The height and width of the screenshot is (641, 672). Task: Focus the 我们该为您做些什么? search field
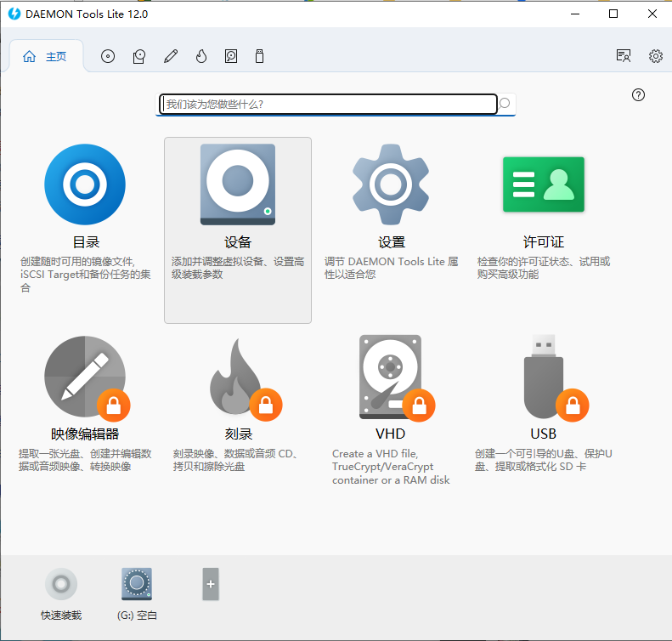[x=328, y=105]
